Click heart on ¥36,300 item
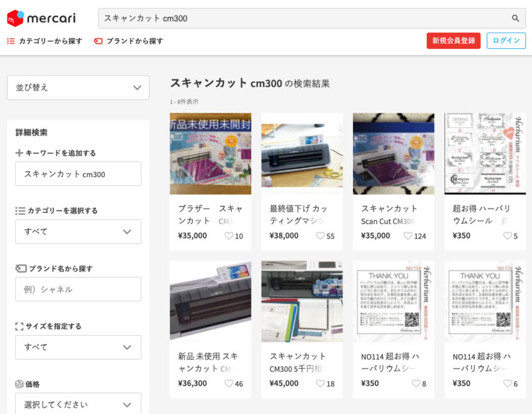This screenshot has height=414, width=532. (229, 383)
